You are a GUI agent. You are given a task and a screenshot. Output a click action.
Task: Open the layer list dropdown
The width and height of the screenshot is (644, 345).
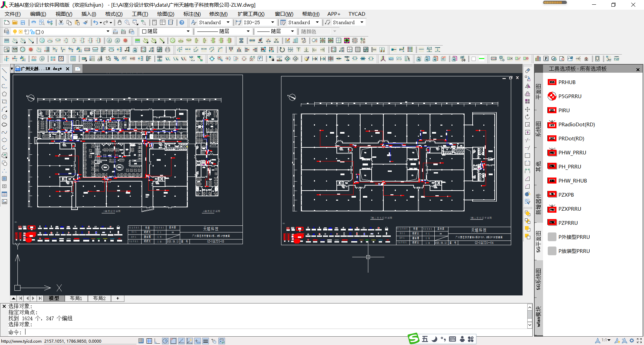tap(108, 31)
